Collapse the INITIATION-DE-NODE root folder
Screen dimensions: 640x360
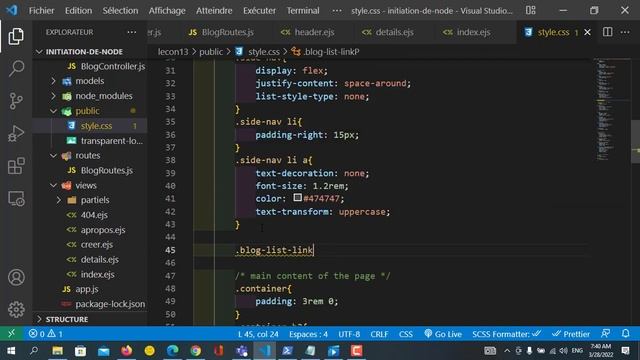[40, 52]
